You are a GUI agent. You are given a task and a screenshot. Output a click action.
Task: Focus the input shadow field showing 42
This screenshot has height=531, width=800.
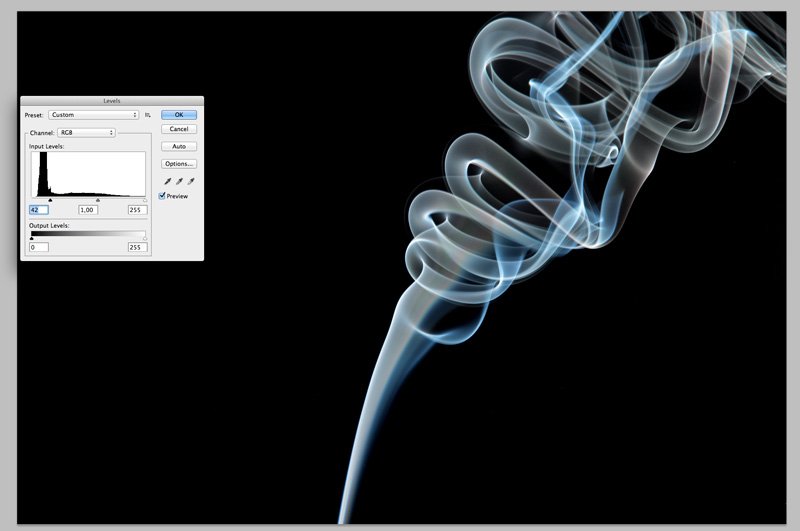(39, 210)
